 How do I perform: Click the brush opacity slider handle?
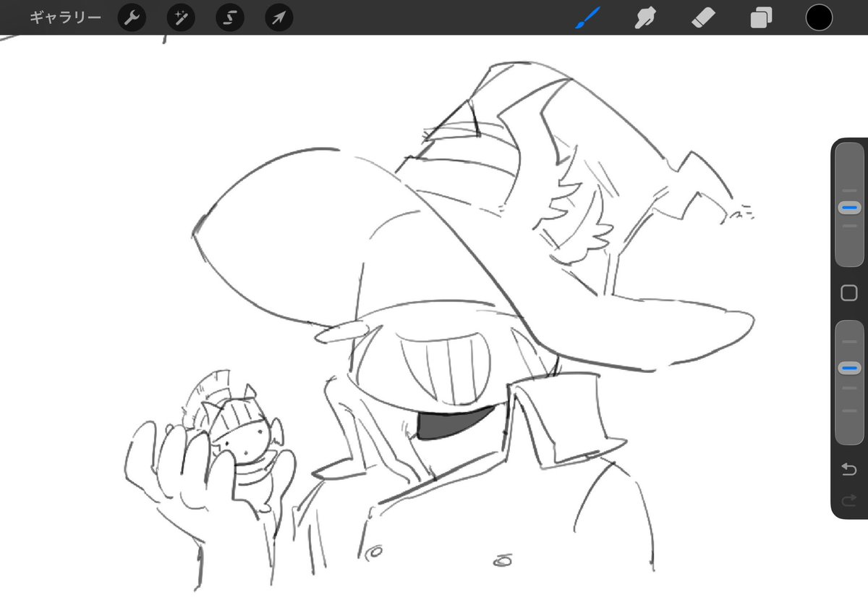[849, 368]
